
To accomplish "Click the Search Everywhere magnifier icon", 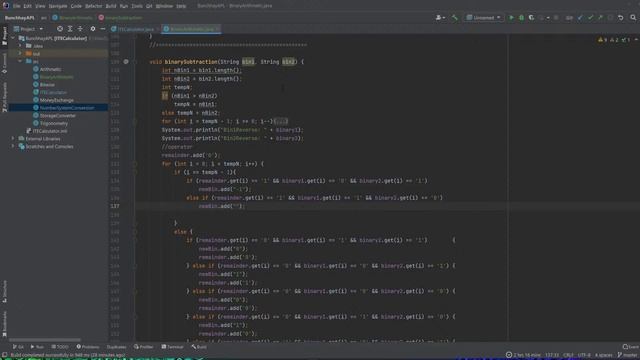I will pos(633,18).
